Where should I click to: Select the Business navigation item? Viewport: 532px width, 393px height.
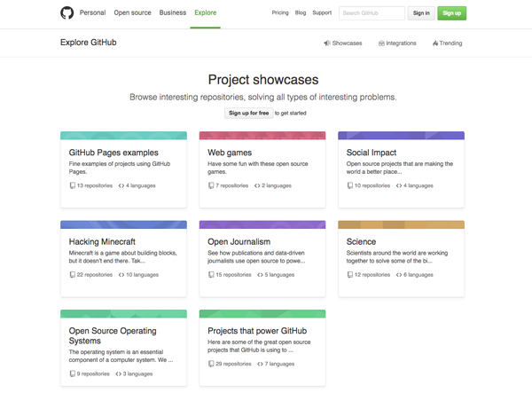173,13
